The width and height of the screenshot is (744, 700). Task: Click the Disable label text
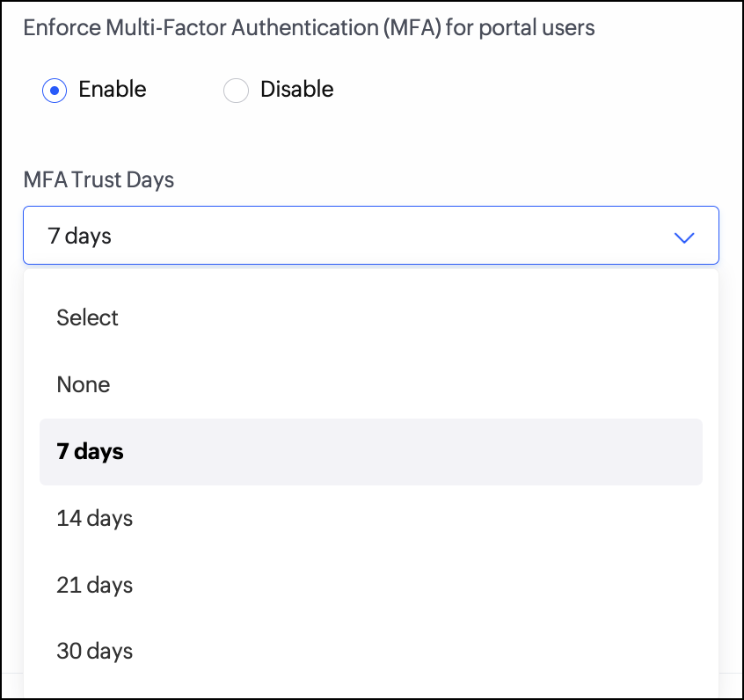click(296, 90)
